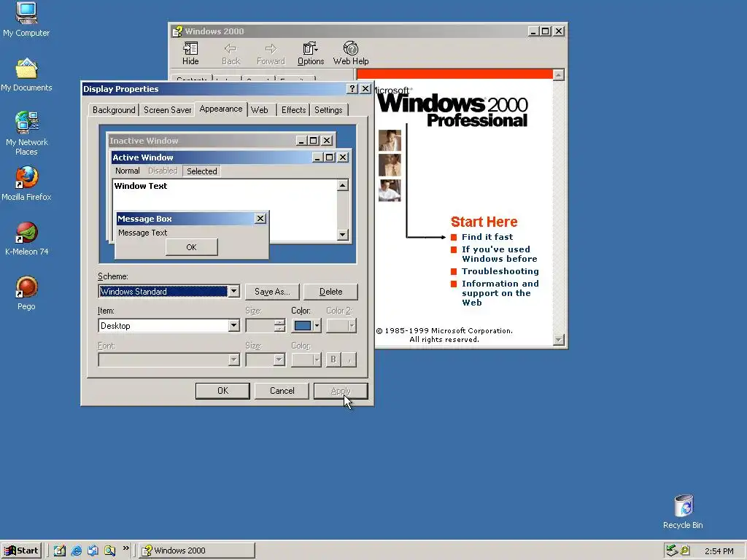Open My Network Places icon
The image size is (747, 560).
point(26,133)
